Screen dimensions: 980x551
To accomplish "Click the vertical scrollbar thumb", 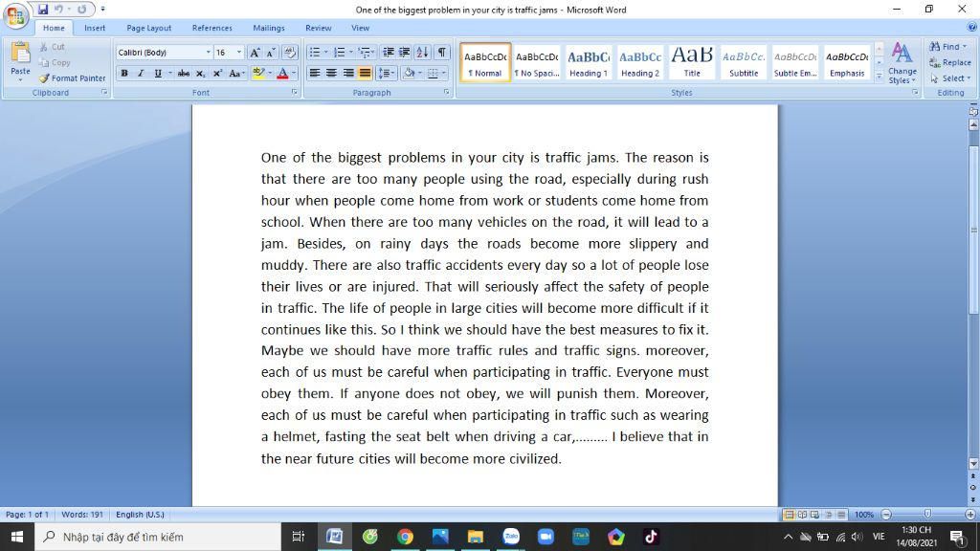I will tap(973, 230).
